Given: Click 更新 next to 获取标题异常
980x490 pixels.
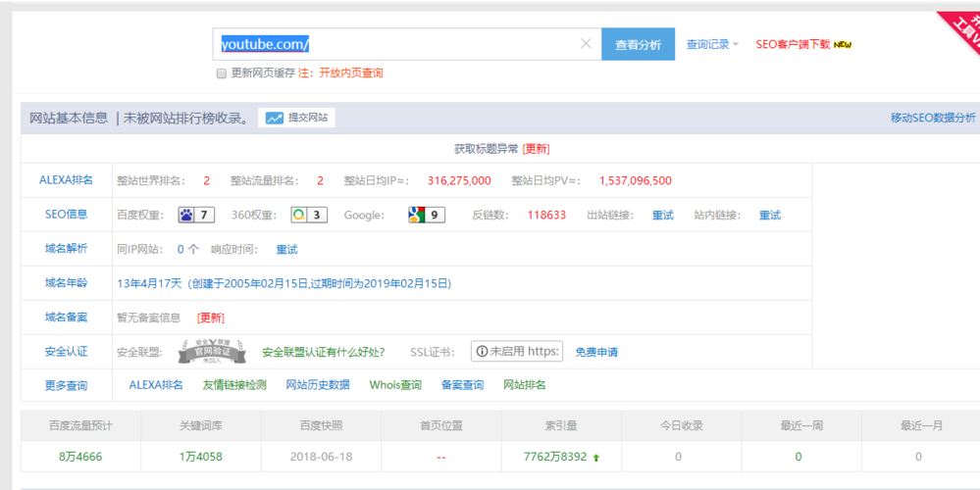Looking at the screenshot, I should point(537,149).
